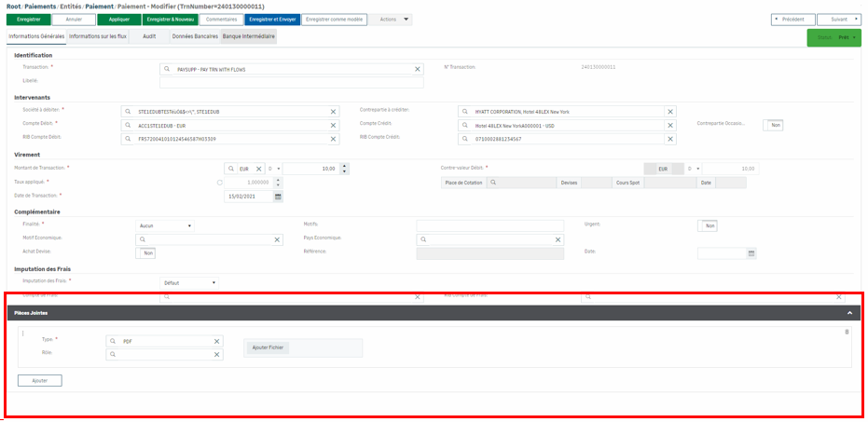The image size is (868, 422).
Task: Open the Informations sur les flux tab
Action: (98, 36)
